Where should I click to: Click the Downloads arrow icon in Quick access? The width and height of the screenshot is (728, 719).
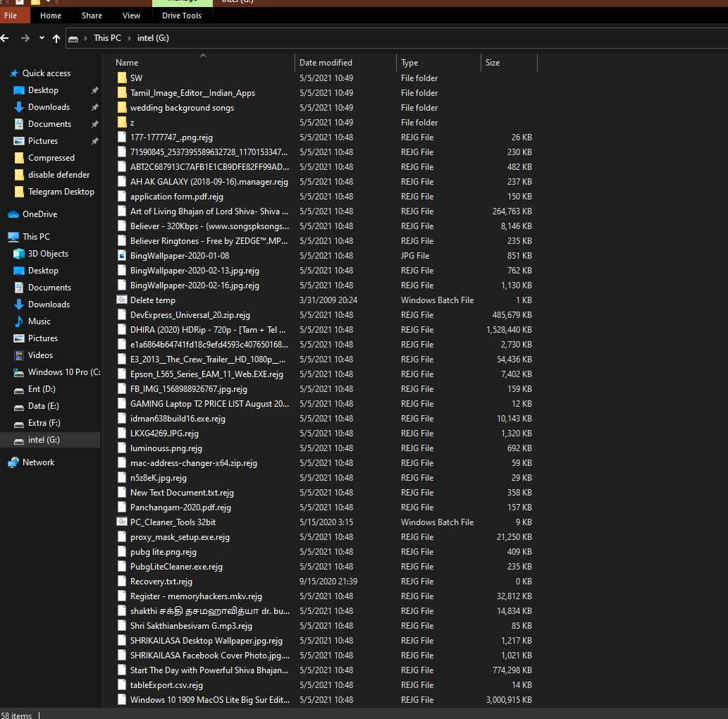click(x=19, y=107)
